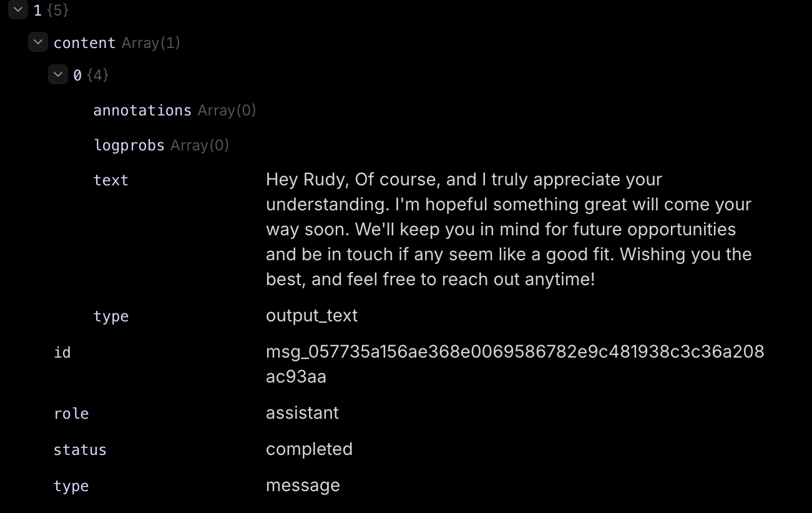Click the bottom type key label
The image size is (812, 513).
[71, 486]
